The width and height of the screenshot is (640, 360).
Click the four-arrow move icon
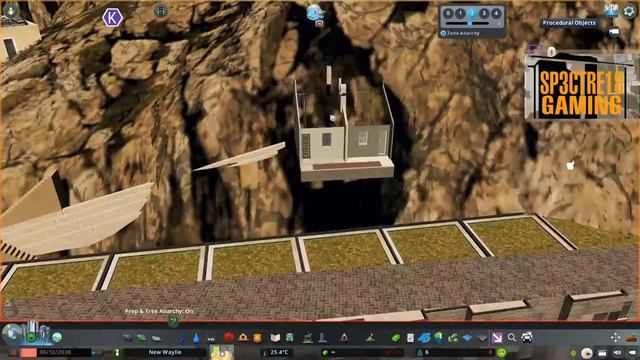point(616,337)
